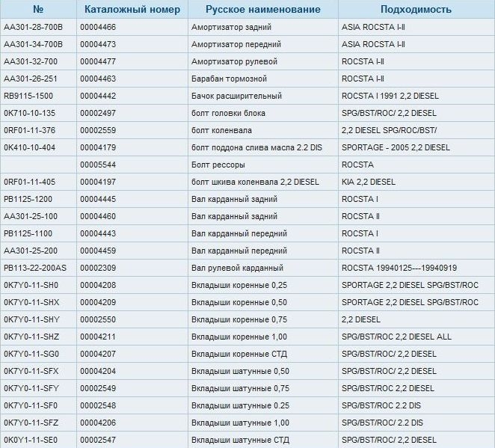Click "ROCSTA 19940125---19940919" applicability cell
The height and width of the screenshot is (448, 495).
(x=399, y=268)
